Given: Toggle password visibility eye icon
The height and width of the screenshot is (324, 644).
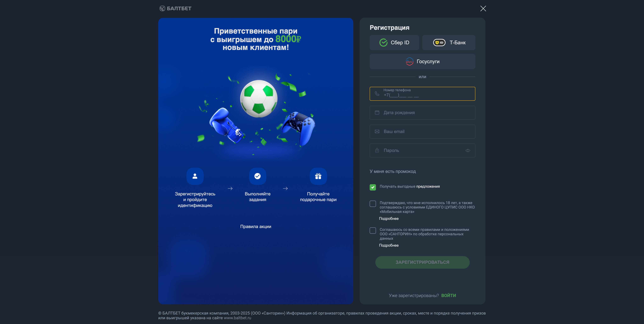Looking at the screenshot, I should point(468,150).
